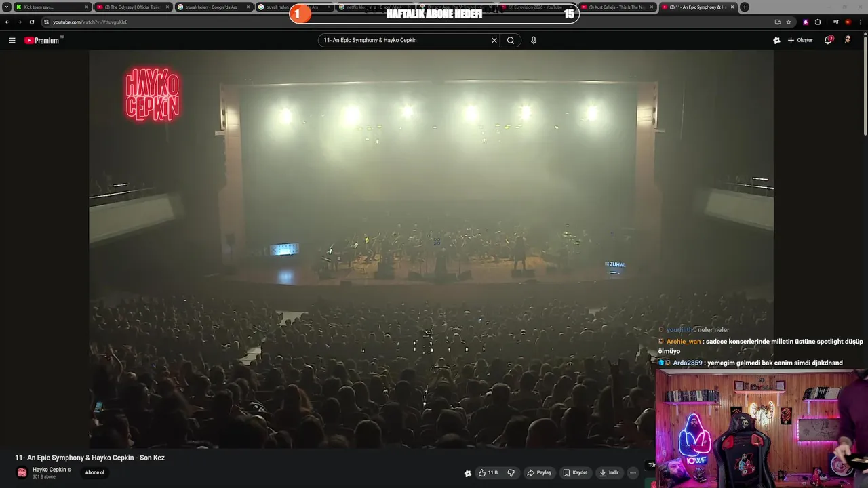The image size is (868, 488).
Task: View site information icon in address bar
Action: pos(46,22)
